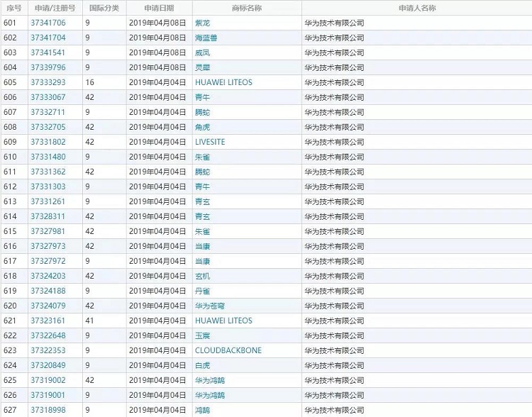This screenshot has height=417, width=532.
Task: Click registration number 37333293
Action: [x=48, y=82]
